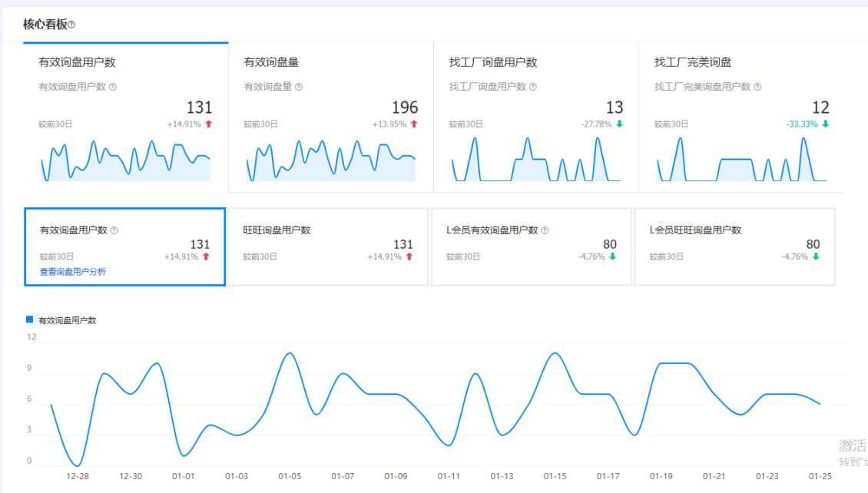Click red up arrow beside +13.95%
The image size is (868, 493).
(x=414, y=124)
